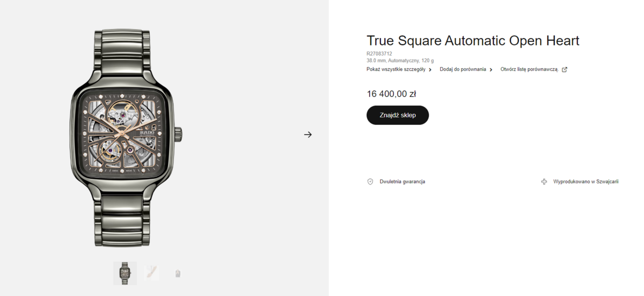Screen dimensions: 644x296
Task: Select the first watch front thumbnail
Action: tap(125, 273)
